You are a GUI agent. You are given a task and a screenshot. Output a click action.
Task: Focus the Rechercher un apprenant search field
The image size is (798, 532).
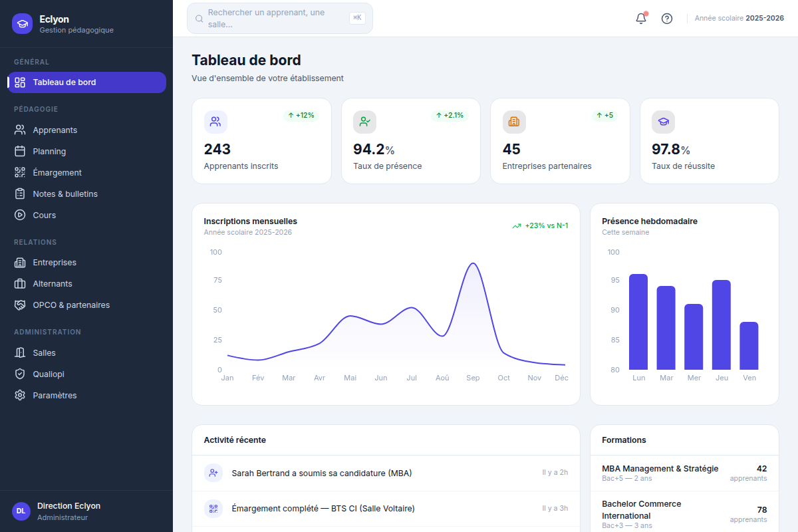[x=280, y=19]
